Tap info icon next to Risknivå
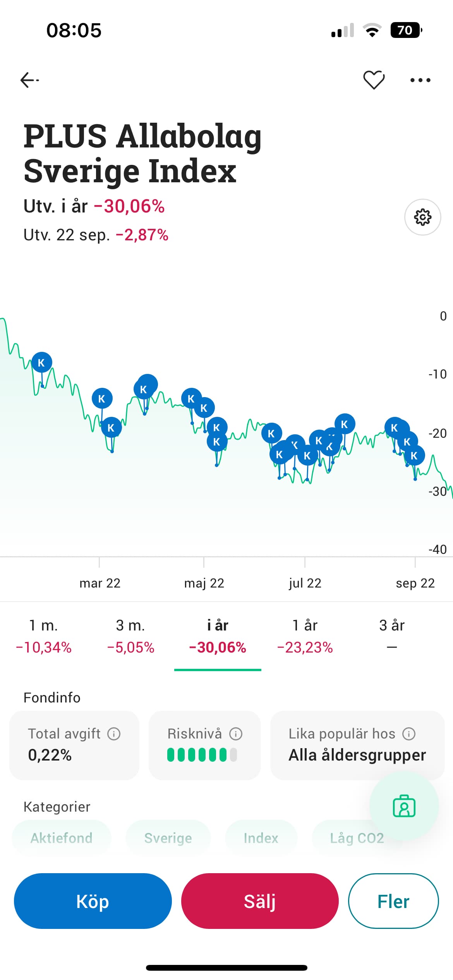The image size is (453, 980). point(236,733)
